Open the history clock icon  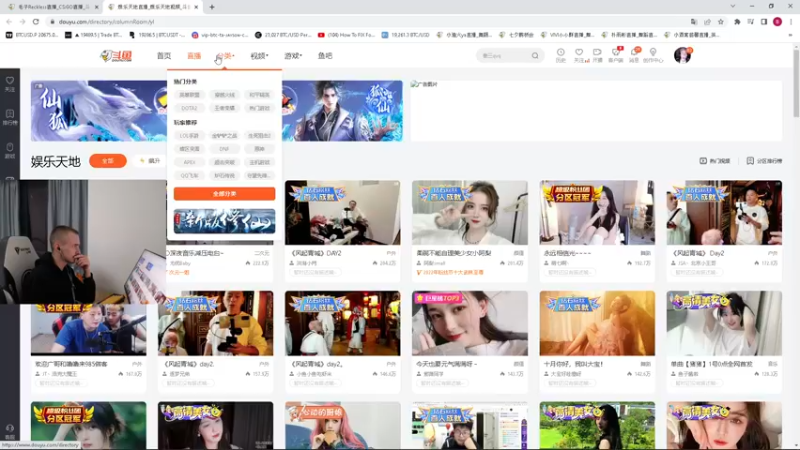pyautogui.click(x=561, y=55)
